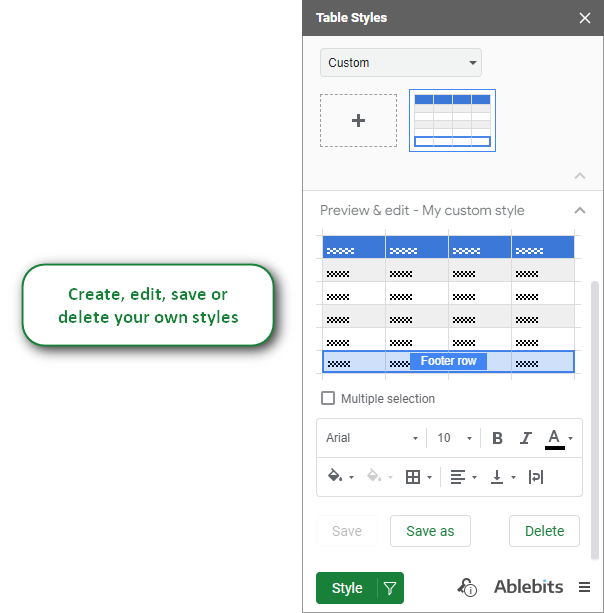Toggle italic formatting in style editor

pos(526,438)
